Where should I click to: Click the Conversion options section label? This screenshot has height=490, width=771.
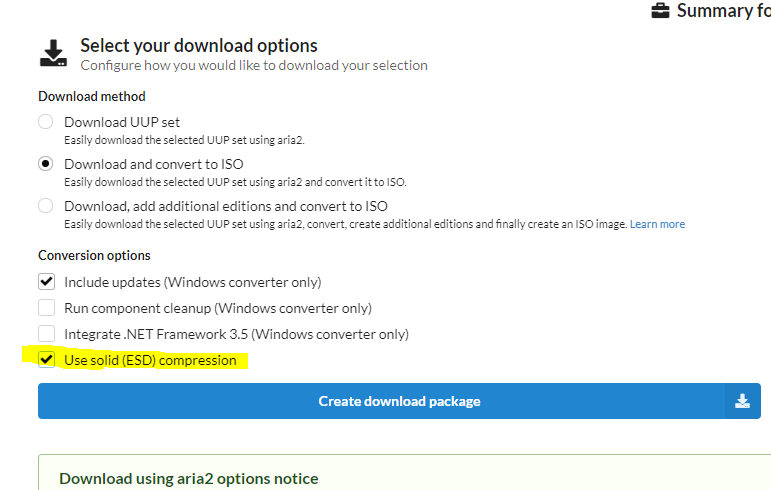(94, 255)
